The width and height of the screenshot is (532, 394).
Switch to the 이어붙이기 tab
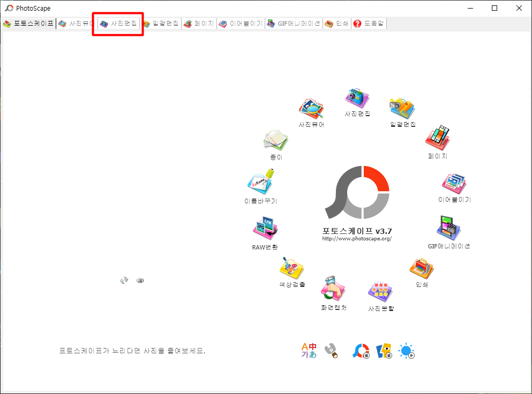coord(241,24)
